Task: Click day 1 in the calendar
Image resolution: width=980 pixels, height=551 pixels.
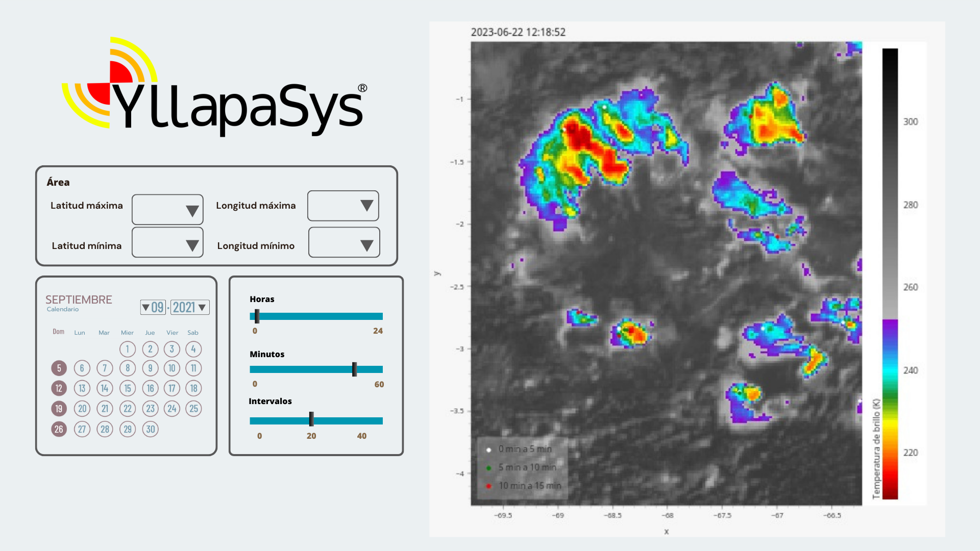Action: [128, 349]
